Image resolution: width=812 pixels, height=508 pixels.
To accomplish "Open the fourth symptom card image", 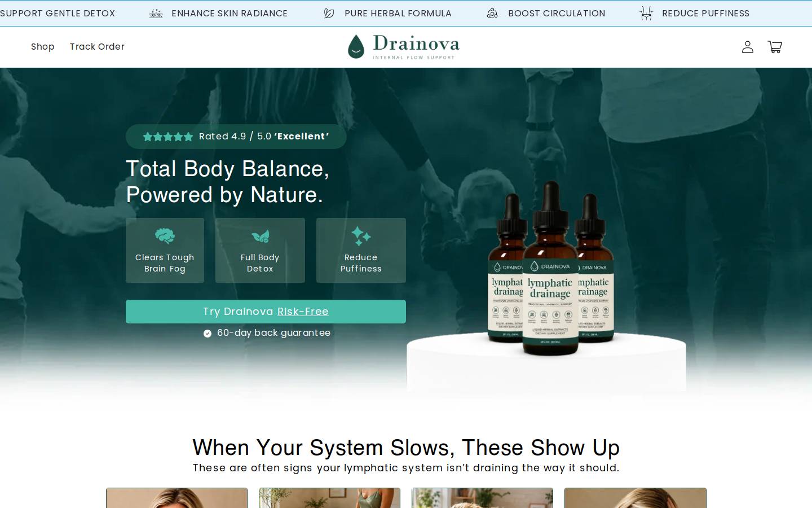I will [x=636, y=498].
